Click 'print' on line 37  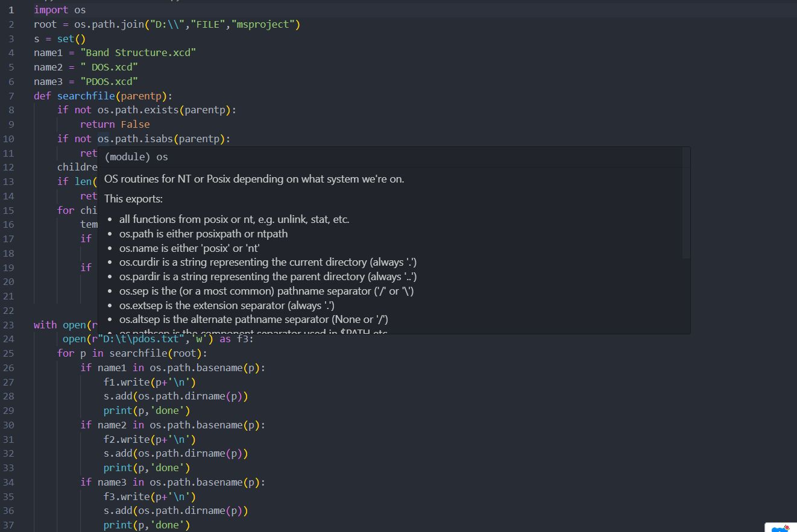pos(118,525)
